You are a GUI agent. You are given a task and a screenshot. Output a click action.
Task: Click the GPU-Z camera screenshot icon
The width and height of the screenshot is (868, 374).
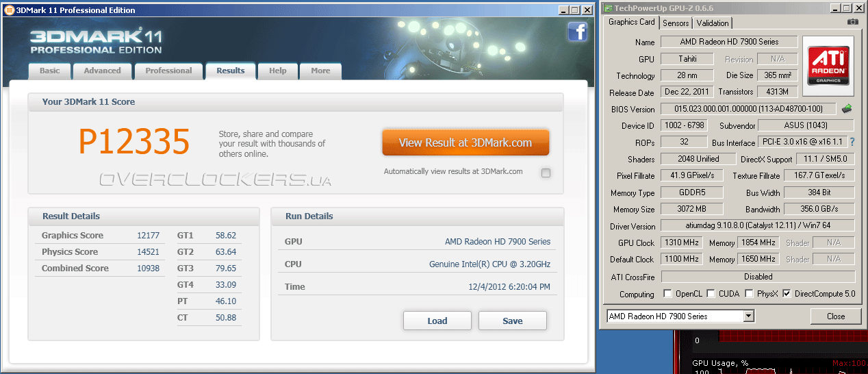[x=852, y=22]
